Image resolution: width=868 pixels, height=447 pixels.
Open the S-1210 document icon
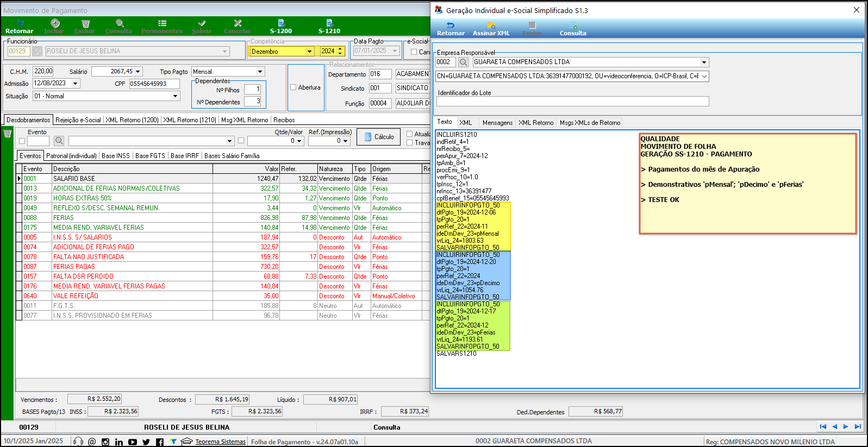tap(329, 27)
